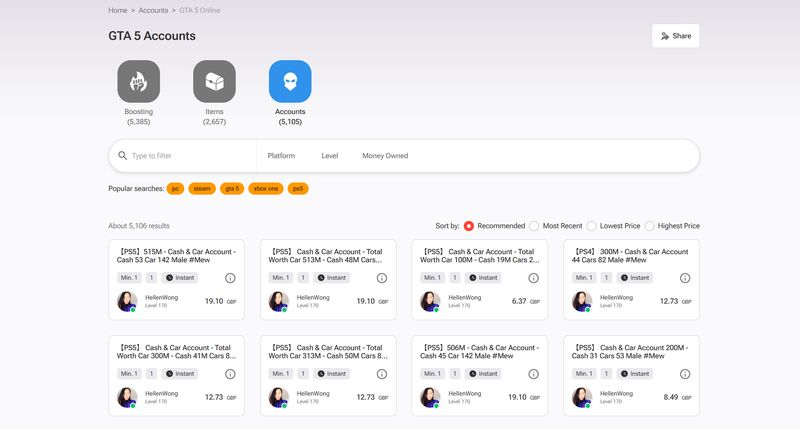Image resolution: width=800 pixels, height=429 pixels.
Task: Click Instant delivery badge on 506M card
Action: point(483,373)
